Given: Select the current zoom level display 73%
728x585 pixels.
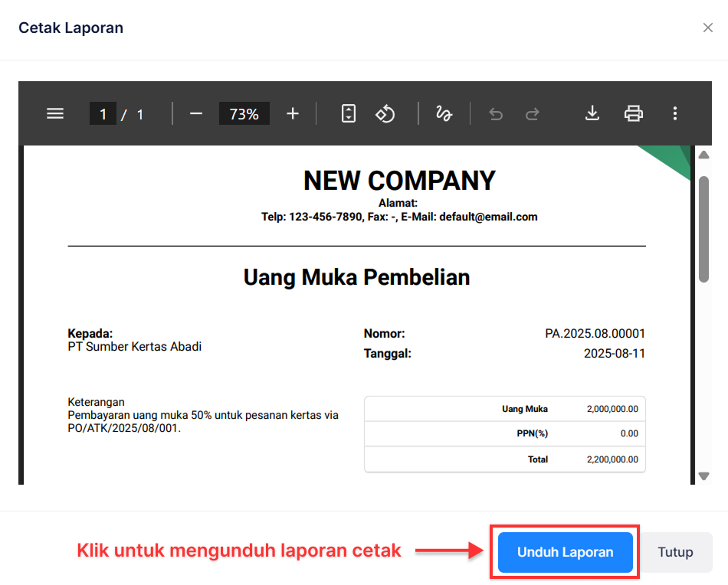Looking at the screenshot, I should [x=244, y=113].
